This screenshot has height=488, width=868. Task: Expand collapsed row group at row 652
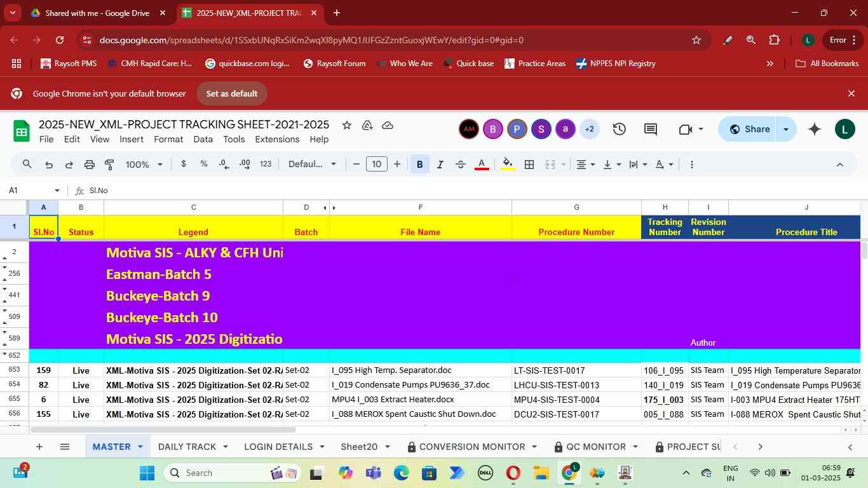coord(5,355)
